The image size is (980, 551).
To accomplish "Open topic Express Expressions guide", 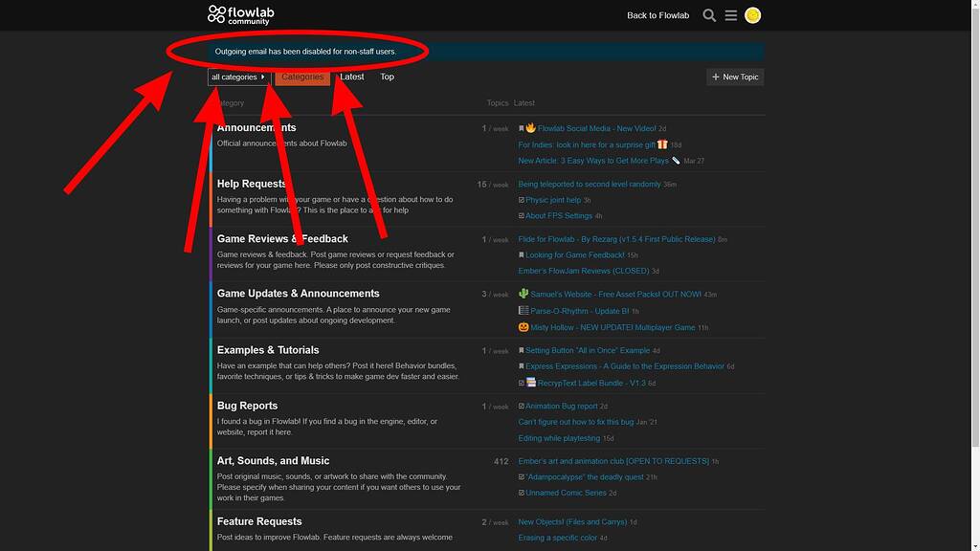I will coord(625,366).
